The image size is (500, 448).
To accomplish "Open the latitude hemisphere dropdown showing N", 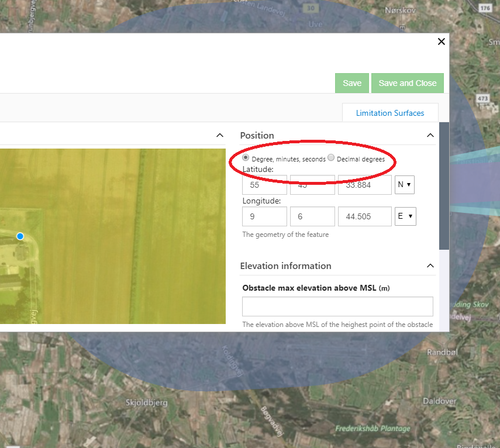I will (404, 184).
